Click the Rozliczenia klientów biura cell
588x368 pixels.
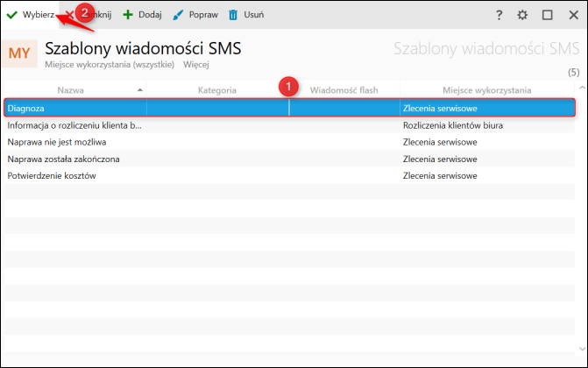pos(453,125)
